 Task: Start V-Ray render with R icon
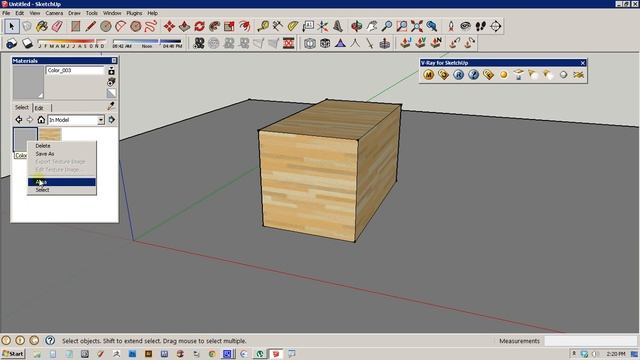pos(459,75)
